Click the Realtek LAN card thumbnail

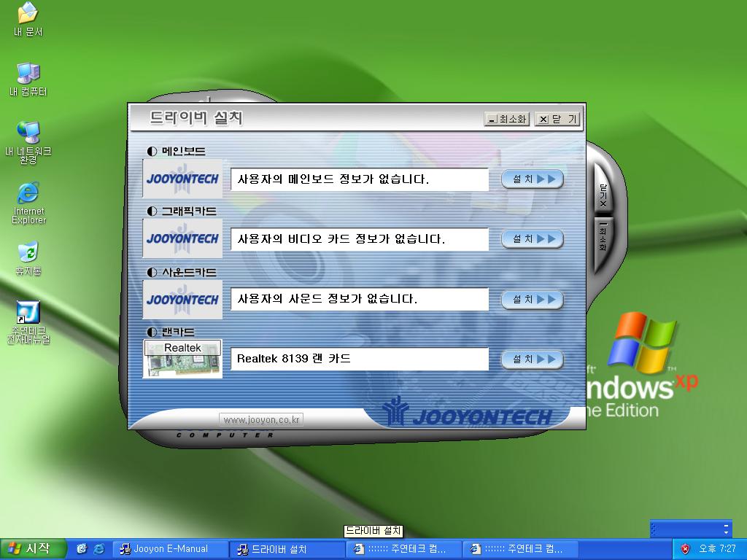coord(182,359)
